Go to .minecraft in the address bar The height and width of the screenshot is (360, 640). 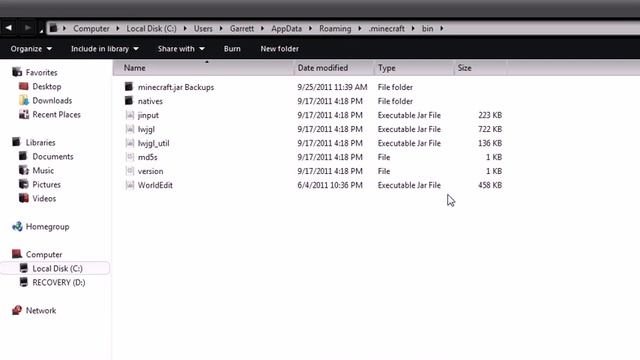tap(387, 29)
